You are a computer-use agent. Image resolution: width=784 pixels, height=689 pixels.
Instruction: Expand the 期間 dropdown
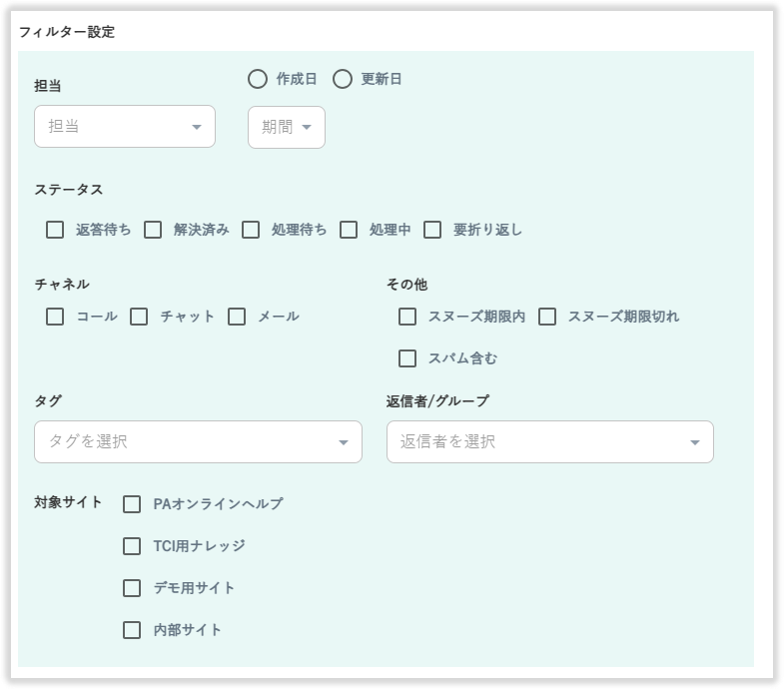tap(287, 127)
